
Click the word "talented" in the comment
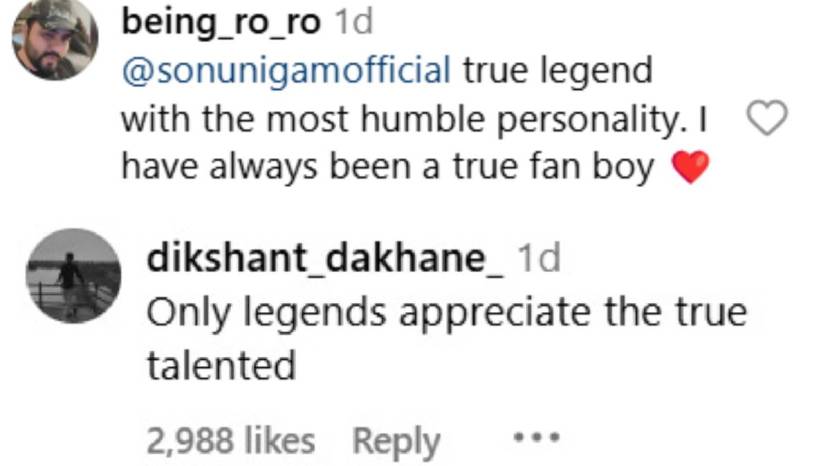click(221, 366)
